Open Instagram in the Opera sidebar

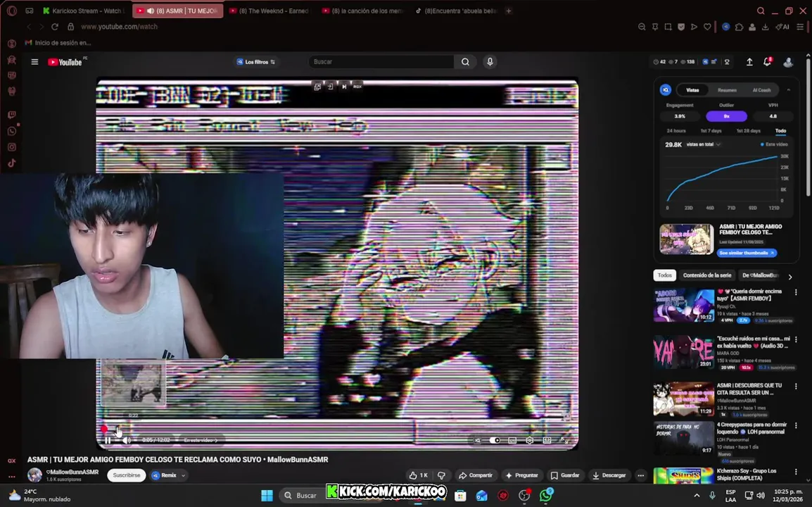coord(11,147)
